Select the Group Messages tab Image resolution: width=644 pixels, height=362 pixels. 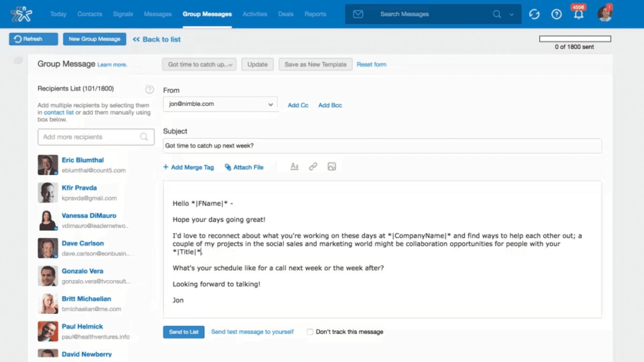207,14
